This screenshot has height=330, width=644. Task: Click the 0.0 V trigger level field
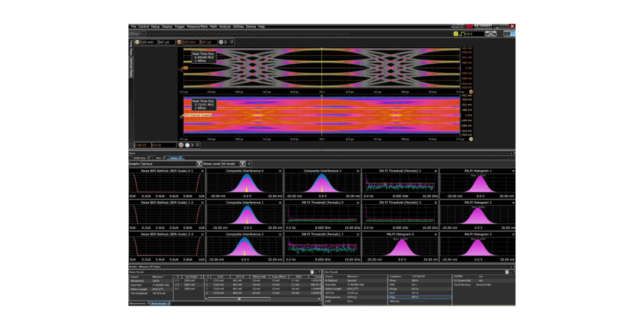[x=474, y=34]
